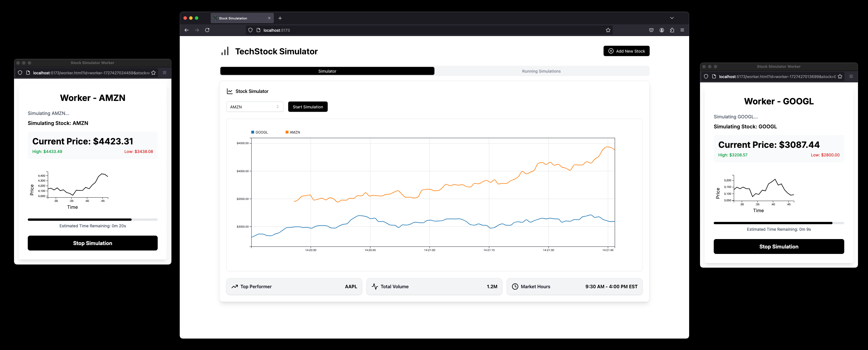Click "High: $4433.49" in AMZN worker
The width and height of the screenshot is (868, 350).
coord(47,152)
